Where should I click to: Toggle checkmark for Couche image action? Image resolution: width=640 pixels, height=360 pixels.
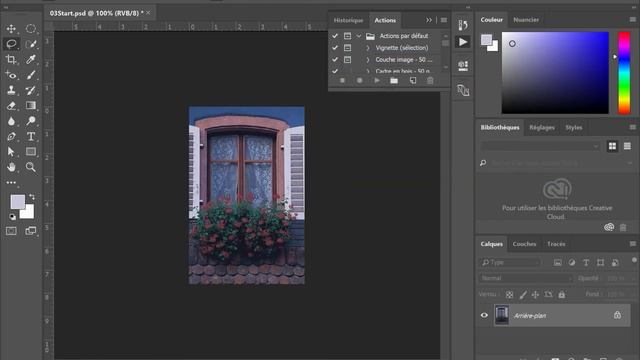coord(335,60)
